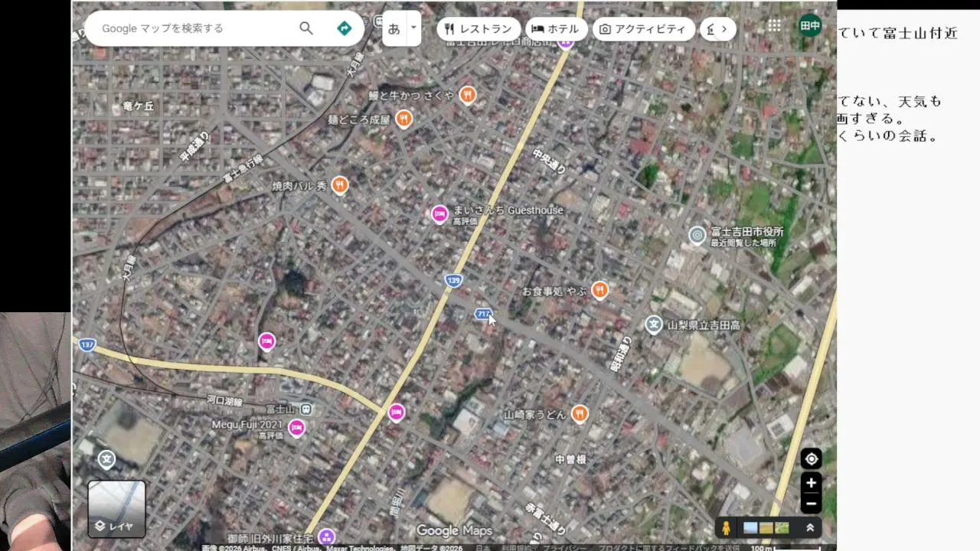
Task: Click the まいさんち Guesthouse hotel pin
Action: coord(439,214)
